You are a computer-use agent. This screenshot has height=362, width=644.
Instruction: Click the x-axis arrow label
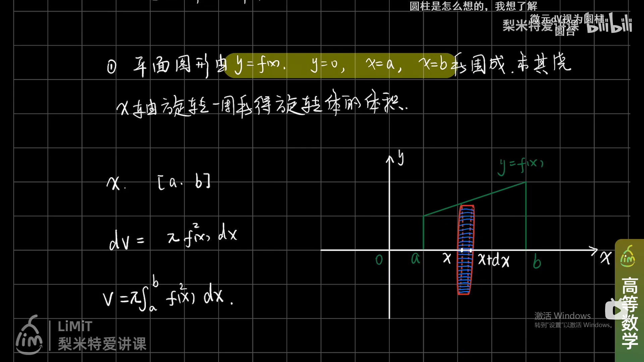606,258
